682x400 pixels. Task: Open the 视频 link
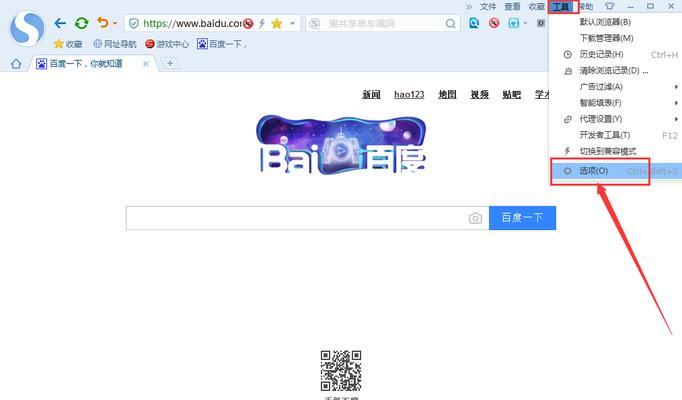pyautogui.click(x=479, y=94)
